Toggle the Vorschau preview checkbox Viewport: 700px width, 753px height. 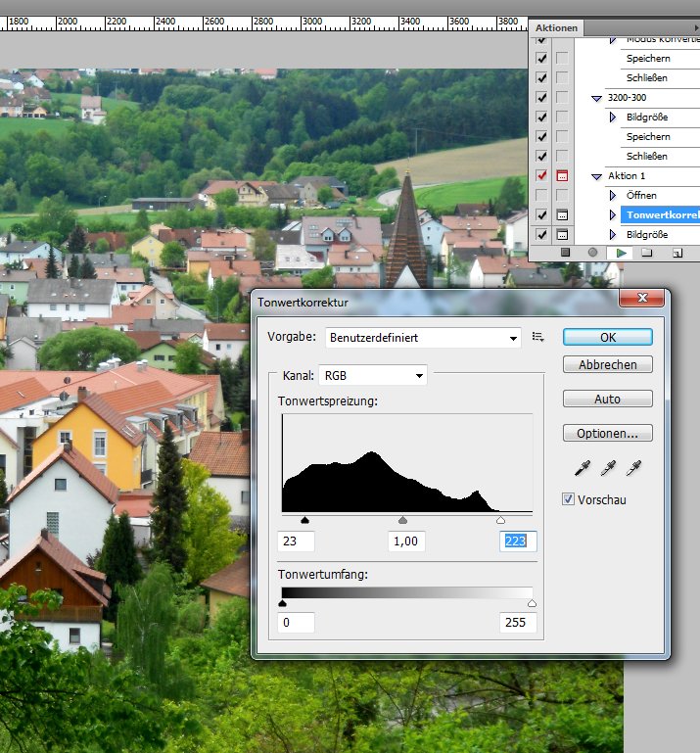tap(568, 499)
